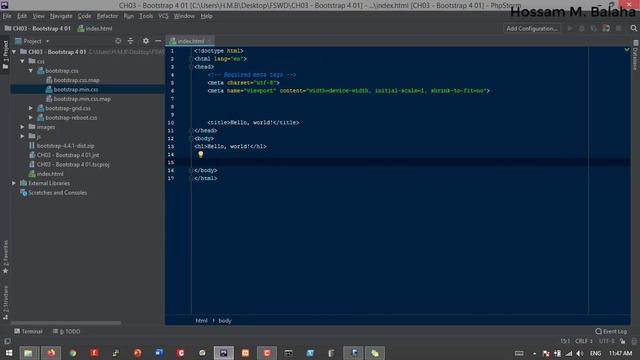The image size is (640, 360).
Task: Open the Tools menu
Action: [146, 16]
